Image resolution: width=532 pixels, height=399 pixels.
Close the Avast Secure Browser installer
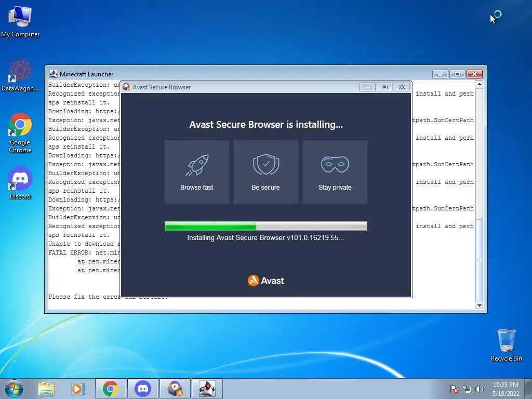402,87
